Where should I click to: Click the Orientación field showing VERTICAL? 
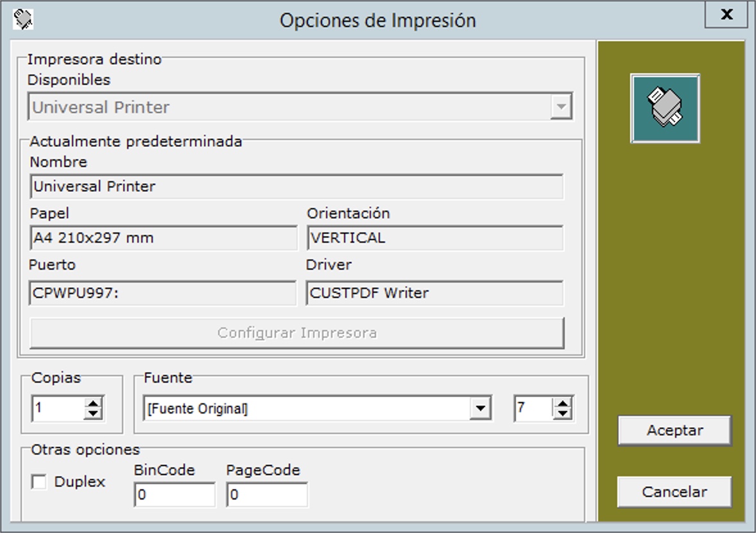434,238
